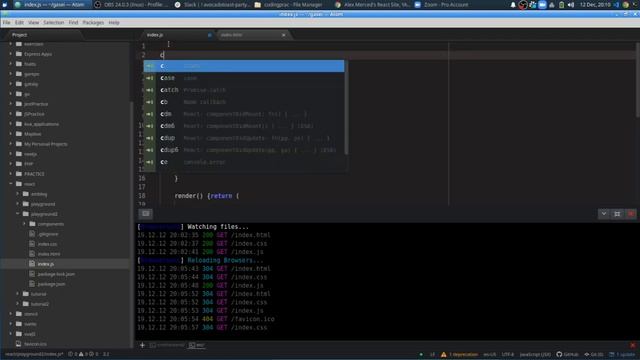Select index.js in the project tree

[46, 264]
